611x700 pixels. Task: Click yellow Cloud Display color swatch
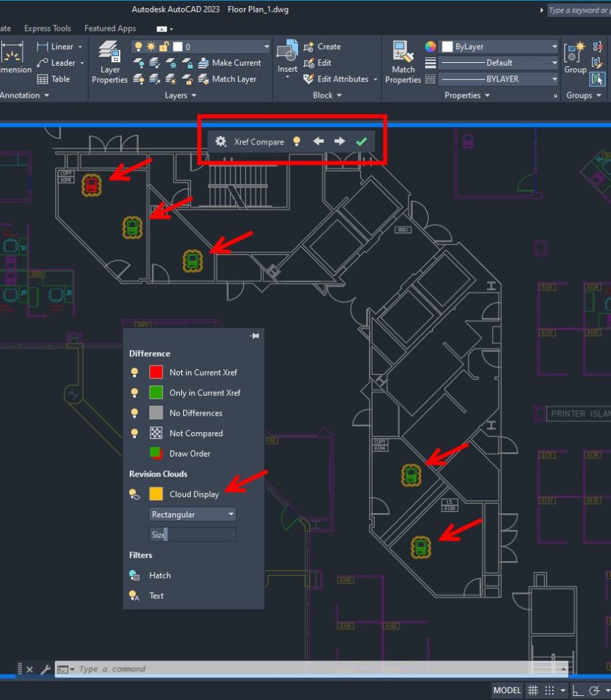click(x=156, y=494)
